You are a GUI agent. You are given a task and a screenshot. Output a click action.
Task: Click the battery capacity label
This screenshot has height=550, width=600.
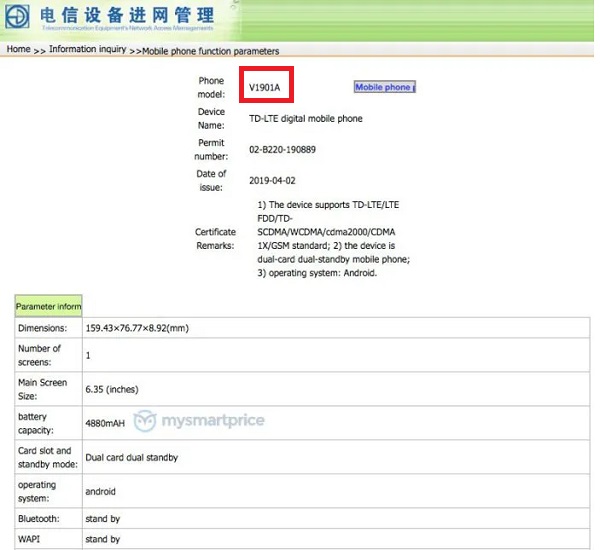click(36, 423)
